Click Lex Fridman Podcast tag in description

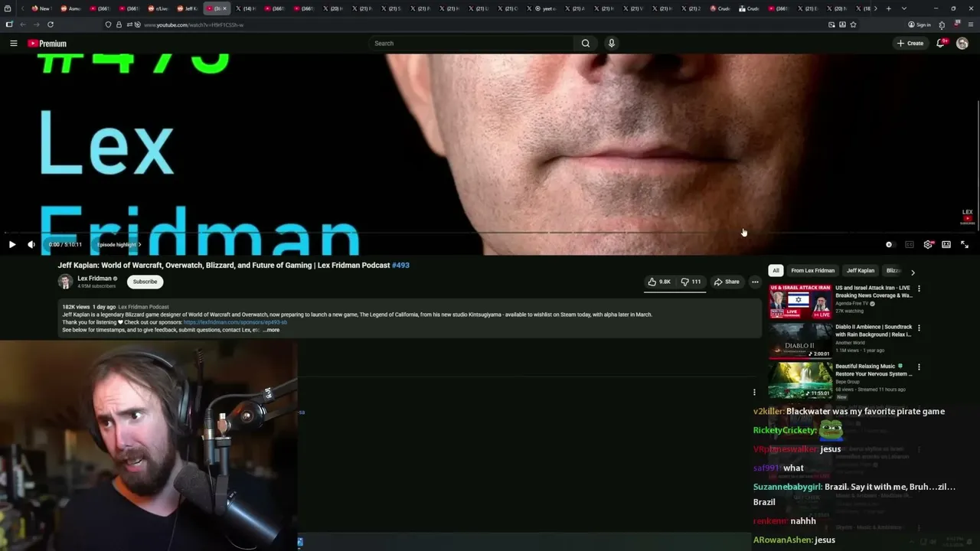coord(143,307)
